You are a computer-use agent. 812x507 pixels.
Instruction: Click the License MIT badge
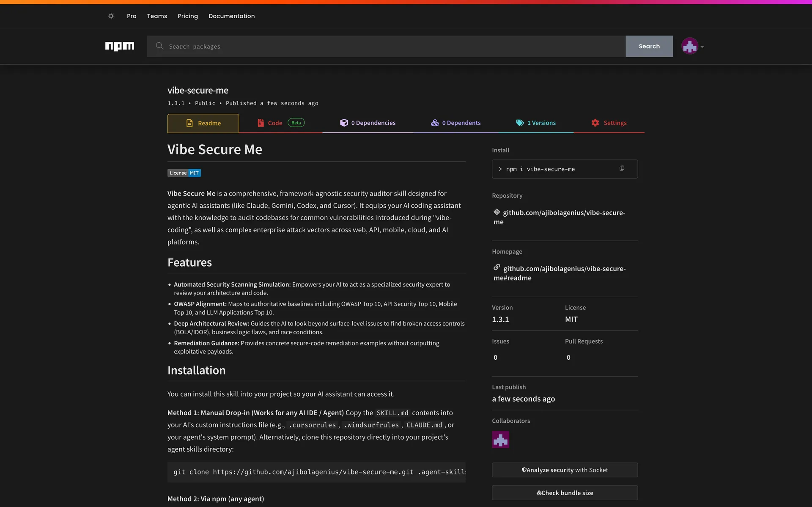(184, 173)
